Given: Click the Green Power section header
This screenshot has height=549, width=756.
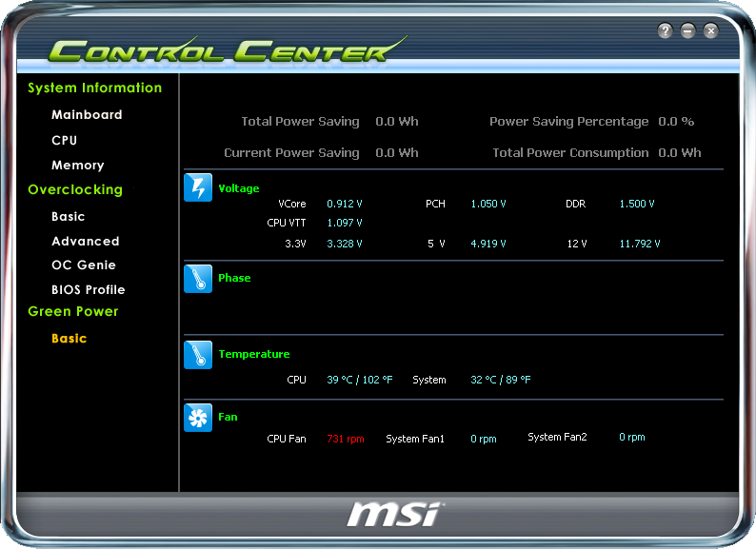Looking at the screenshot, I should click(x=72, y=311).
